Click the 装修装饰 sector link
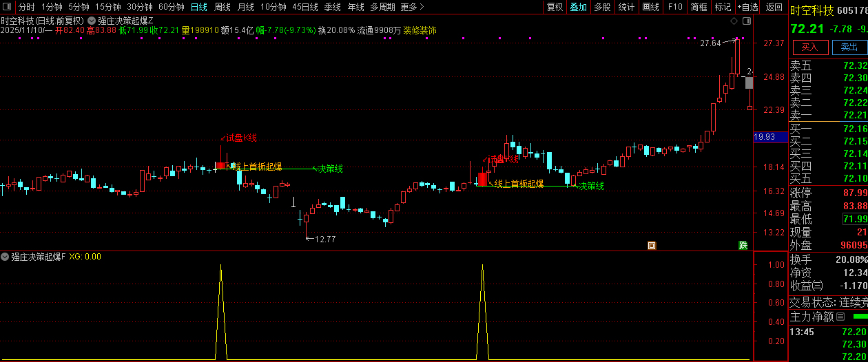Image resolution: width=868 pixels, height=362 pixels. tap(420, 30)
